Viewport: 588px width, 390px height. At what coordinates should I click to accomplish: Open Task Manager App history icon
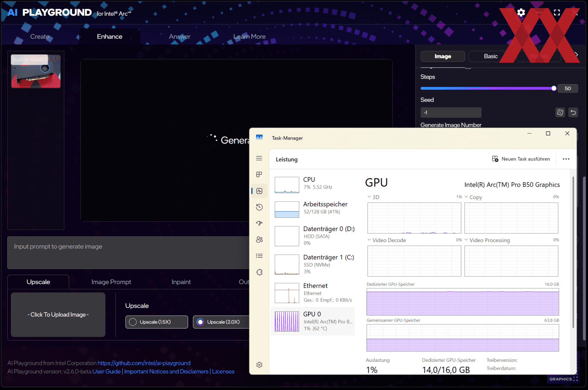259,207
